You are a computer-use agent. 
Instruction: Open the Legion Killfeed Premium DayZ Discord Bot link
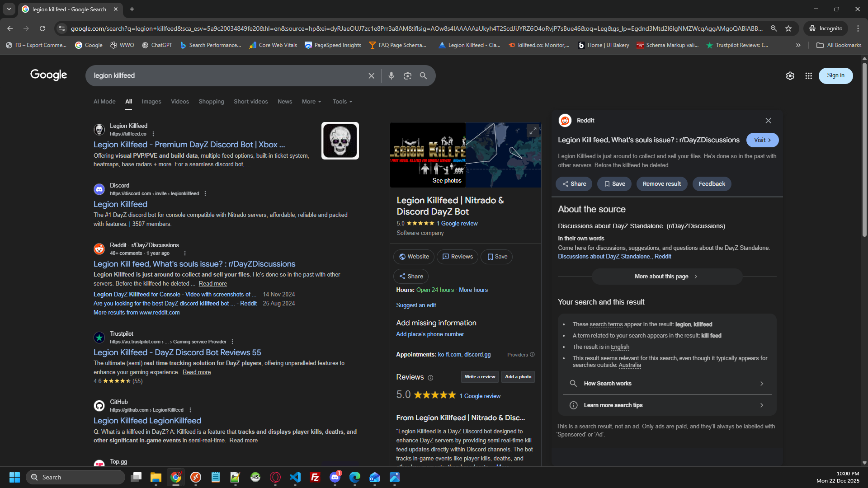point(189,145)
